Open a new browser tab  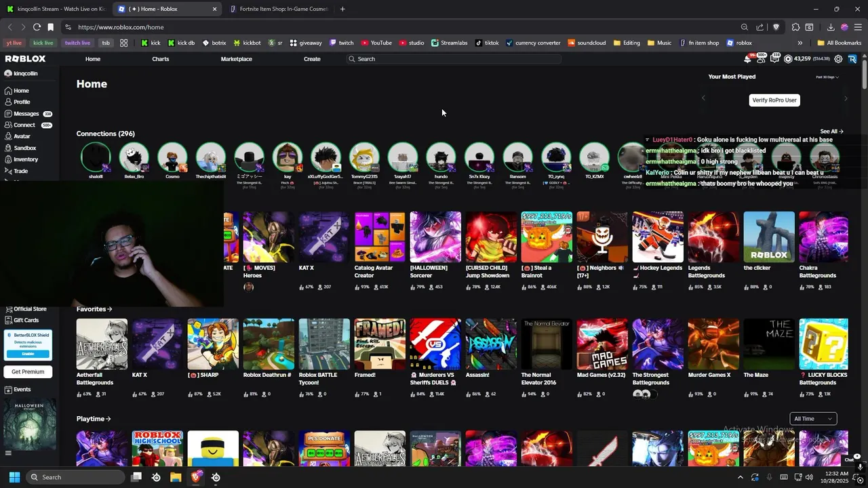point(342,9)
